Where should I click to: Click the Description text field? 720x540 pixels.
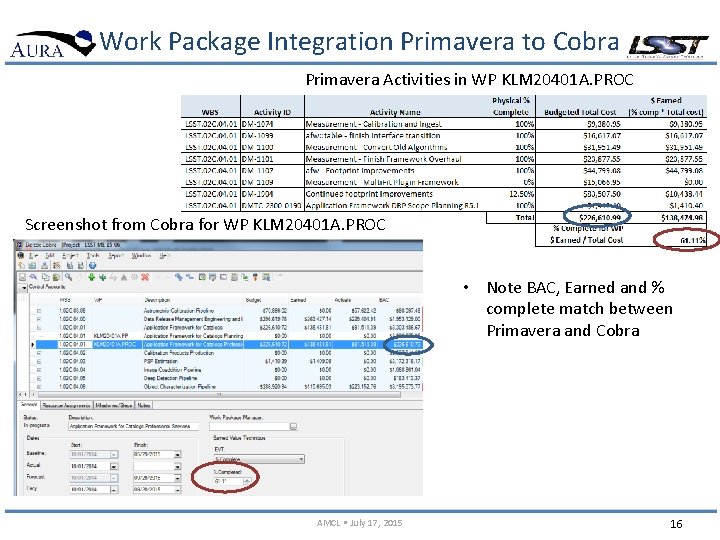point(133,427)
